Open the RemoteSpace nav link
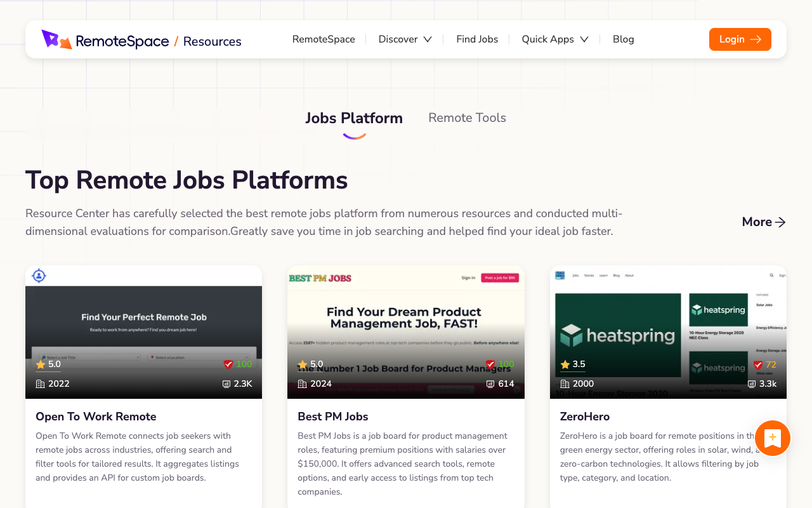This screenshot has width=812, height=508. tap(324, 39)
